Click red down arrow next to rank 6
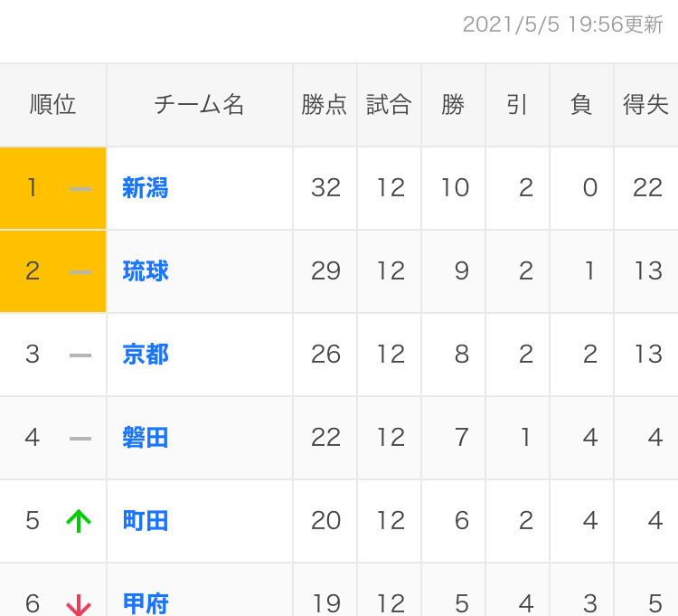678x616 pixels. 79,605
